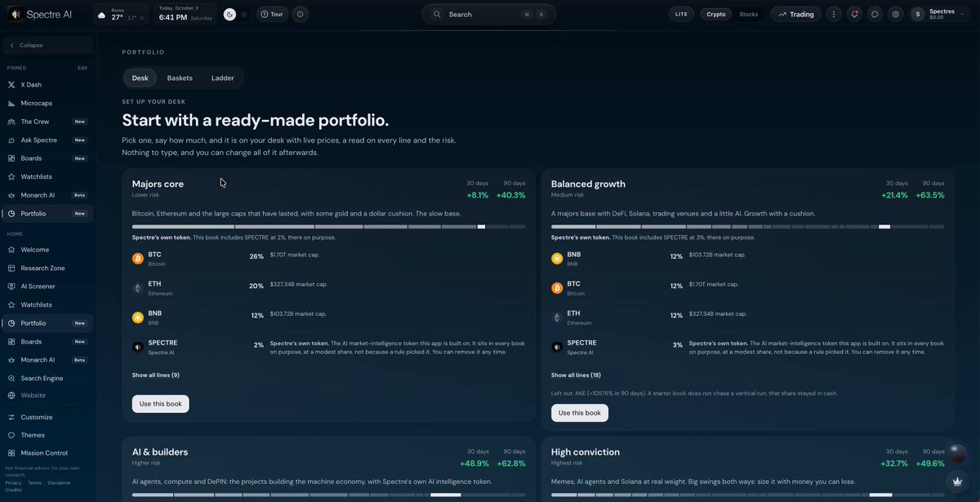Switch to the Desk tab
This screenshot has width=980, height=502.
point(140,78)
